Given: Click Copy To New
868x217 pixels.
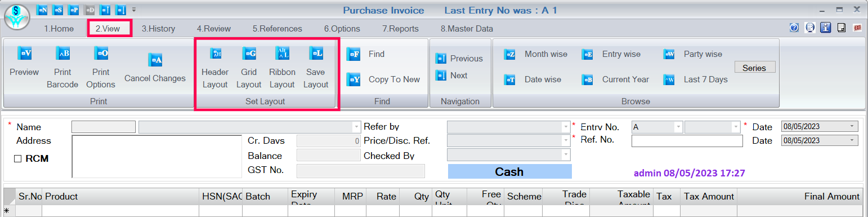Looking at the screenshot, I should tap(383, 79).
